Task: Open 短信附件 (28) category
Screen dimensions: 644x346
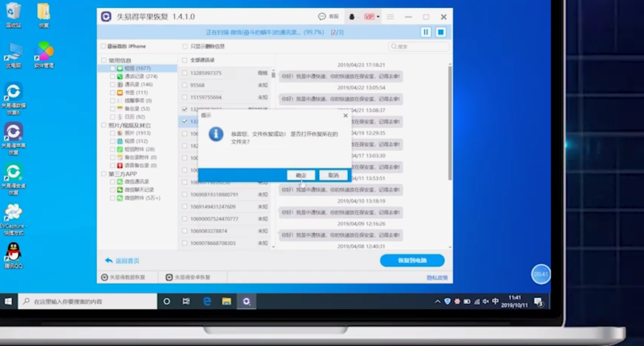Action: tap(139, 149)
